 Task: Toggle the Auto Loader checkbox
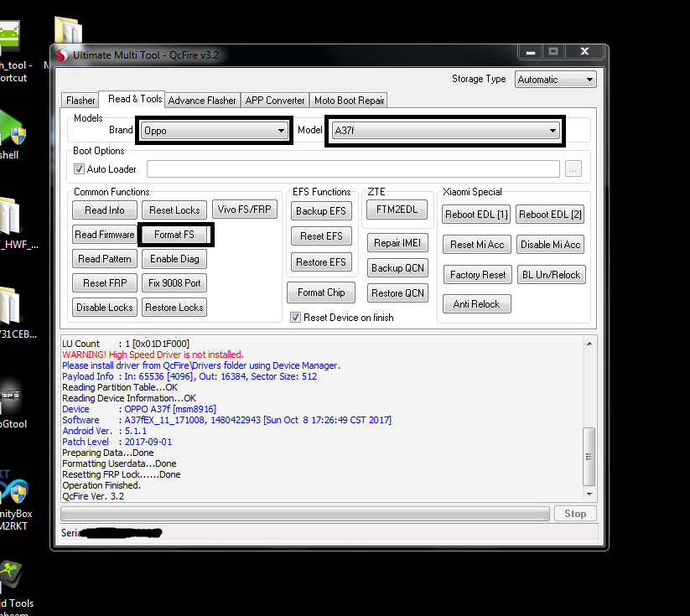pos(80,168)
